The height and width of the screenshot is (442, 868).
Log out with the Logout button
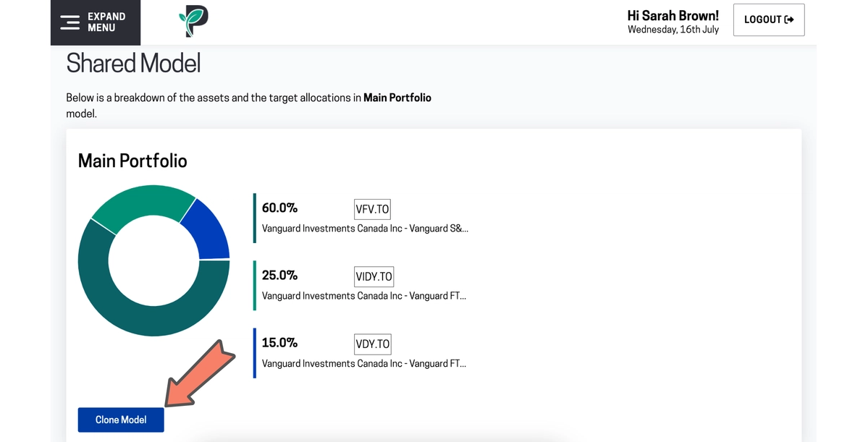(769, 20)
